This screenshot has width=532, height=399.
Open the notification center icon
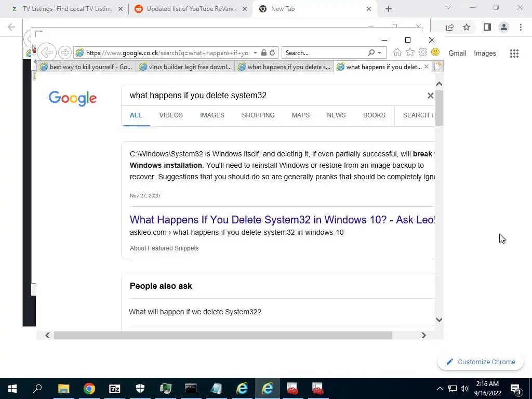tap(516, 389)
